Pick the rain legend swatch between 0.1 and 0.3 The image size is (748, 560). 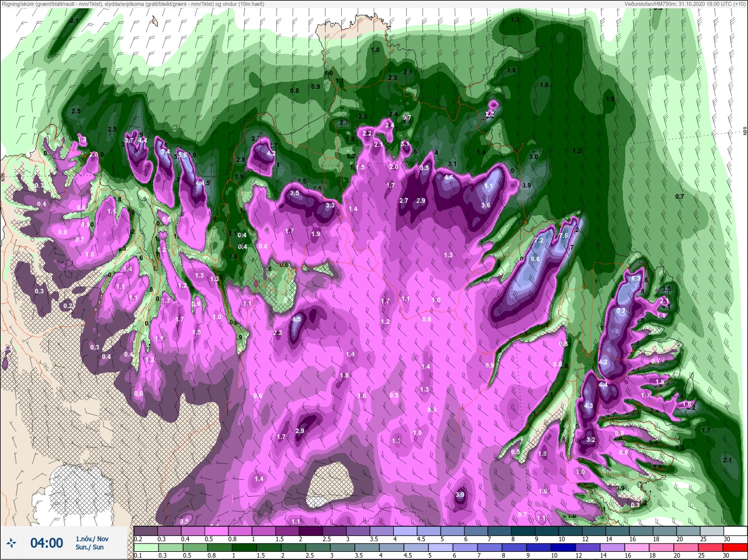[146, 548]
